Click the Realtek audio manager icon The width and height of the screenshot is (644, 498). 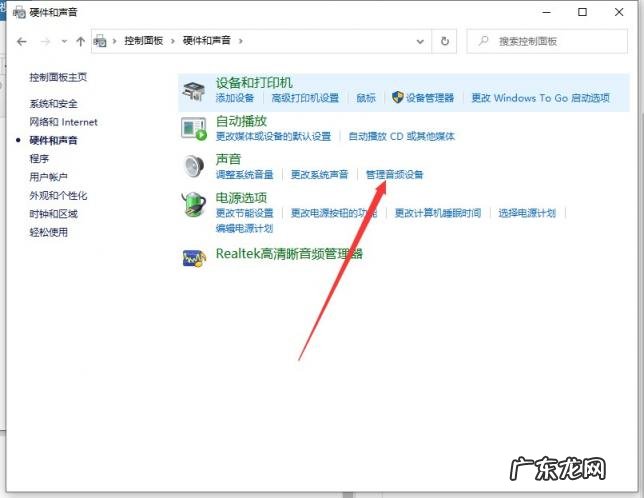coord(194,258)
